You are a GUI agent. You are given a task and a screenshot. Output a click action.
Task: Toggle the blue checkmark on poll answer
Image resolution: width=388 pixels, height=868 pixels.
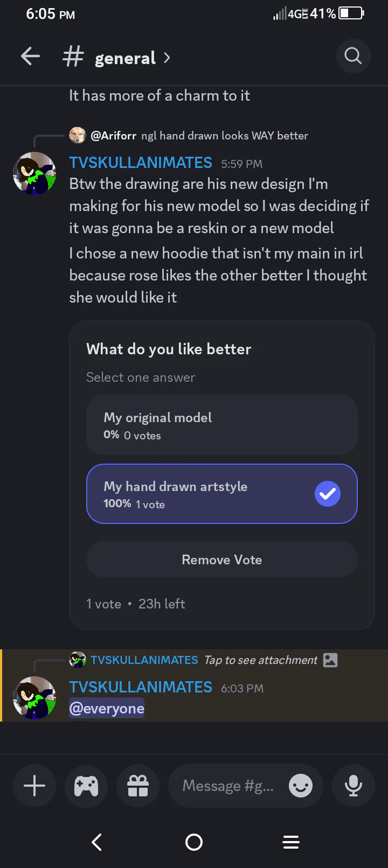[328, 494]
